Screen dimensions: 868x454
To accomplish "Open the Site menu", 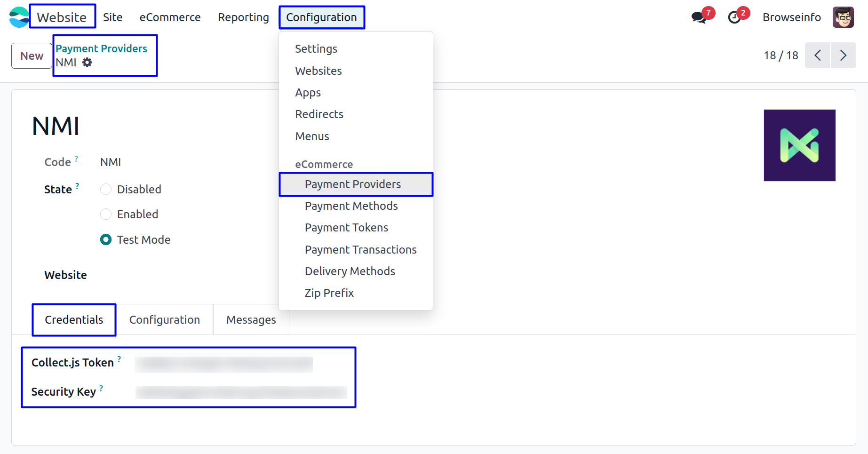I will pos(113,17).
